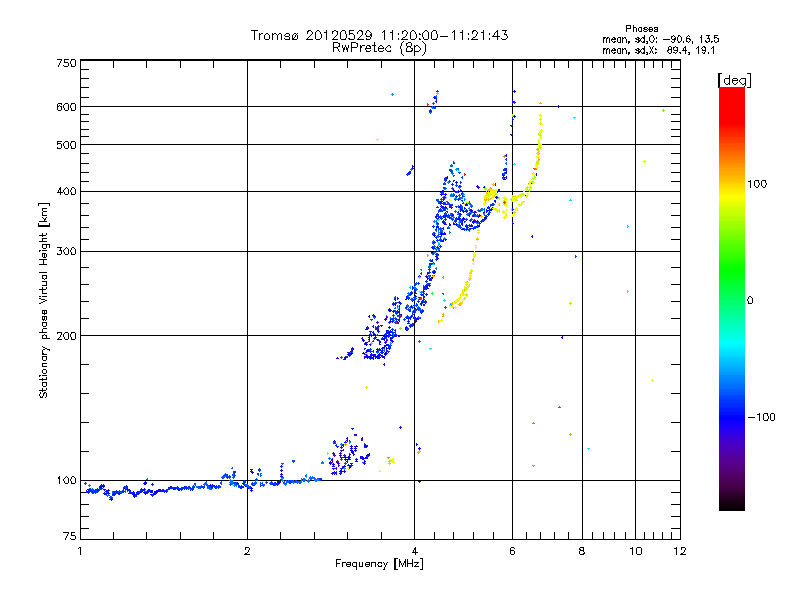This screenshot has height=600, width=800.
Task: Click the "[deg]" colorbar unit label
Action: coord(734,80)
